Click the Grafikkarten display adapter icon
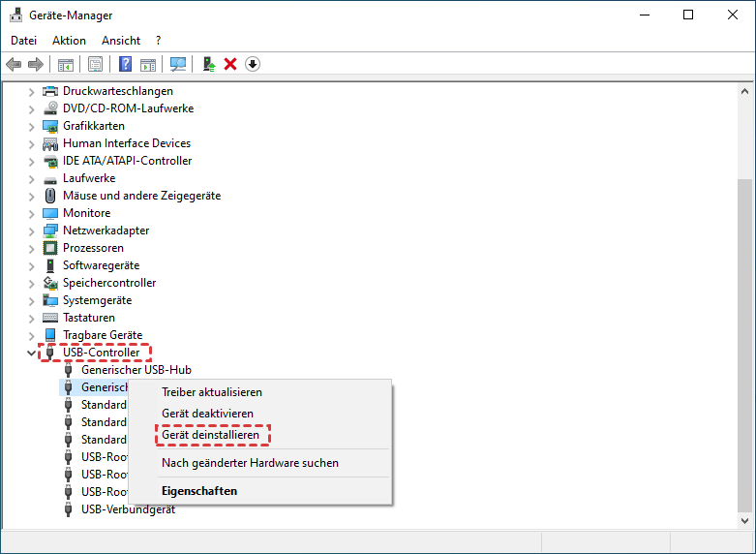The width and height of the screenshot is (756, 554). (x=50, y=126)
